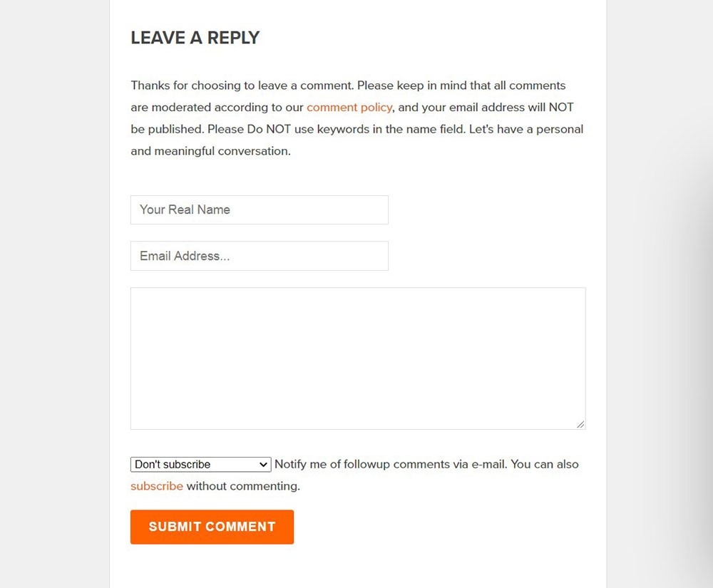This screenshot has width=713, height=588.
Task: Click the Your Real Name field
Action: pyautogui.click(x=260, y=210)
